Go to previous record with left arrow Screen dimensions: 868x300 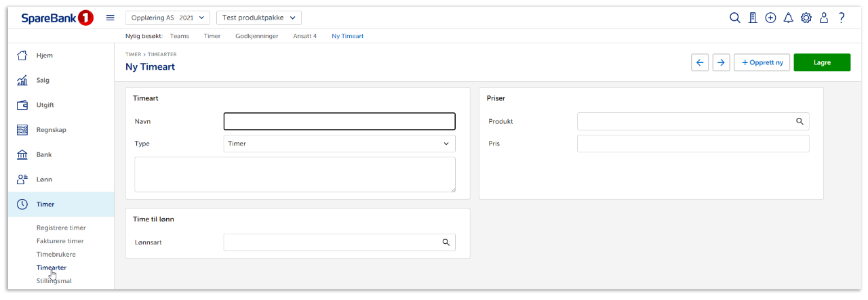point(700,62)
